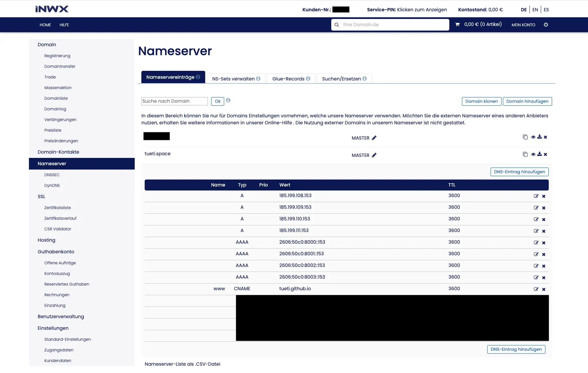Download the Nameserver-Liste as CSV file

[x=182, y=364]
